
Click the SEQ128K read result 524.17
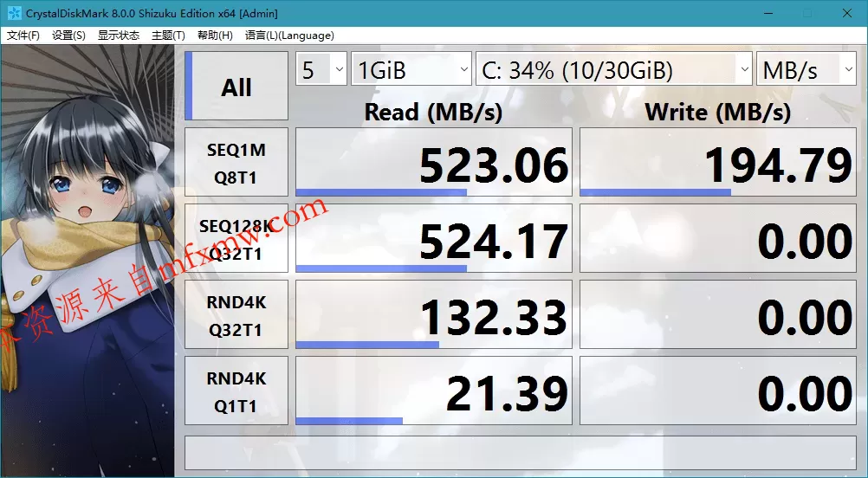434,238
